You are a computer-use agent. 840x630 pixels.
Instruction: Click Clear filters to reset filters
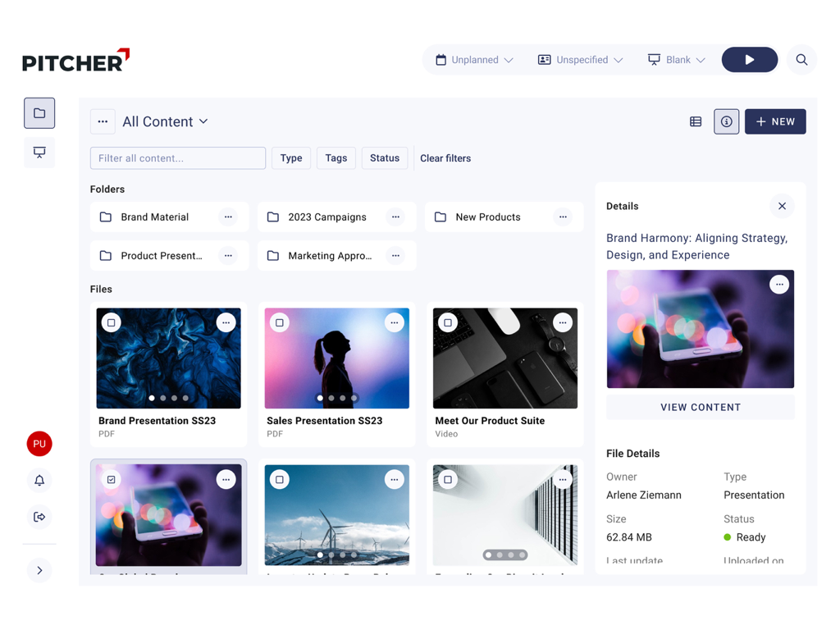445,158
